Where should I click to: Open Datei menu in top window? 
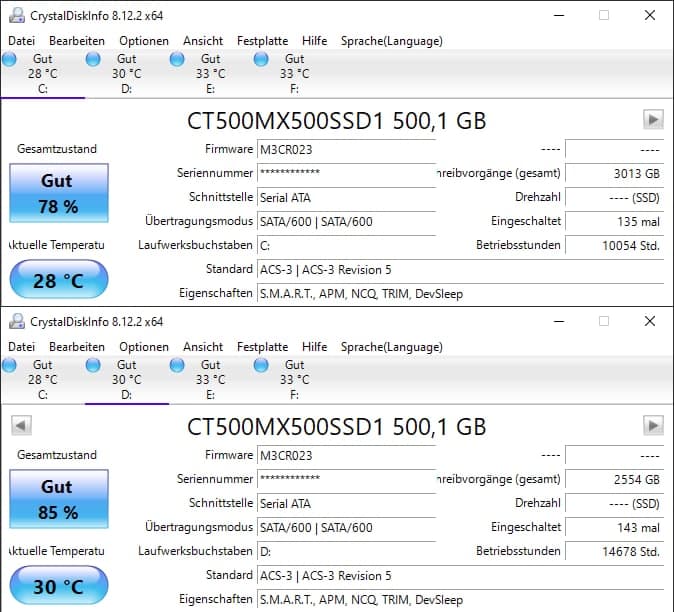click(x=21, y=41)
